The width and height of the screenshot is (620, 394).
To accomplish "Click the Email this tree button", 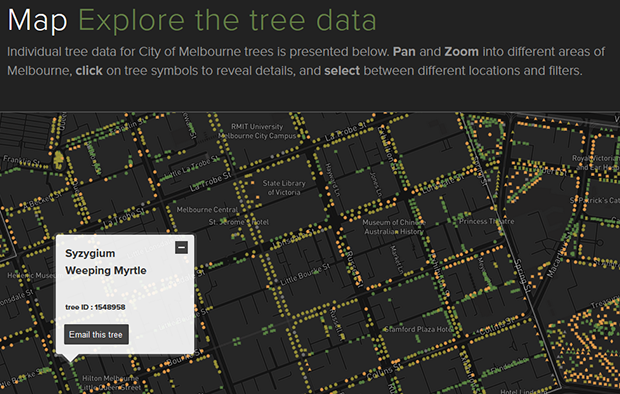I will (x=96, y=335).
